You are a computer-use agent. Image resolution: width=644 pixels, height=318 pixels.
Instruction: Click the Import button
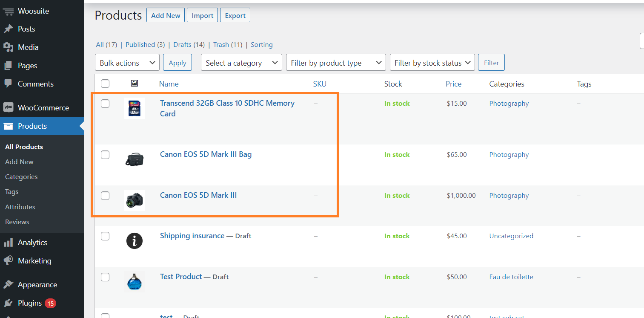[203, 15]
